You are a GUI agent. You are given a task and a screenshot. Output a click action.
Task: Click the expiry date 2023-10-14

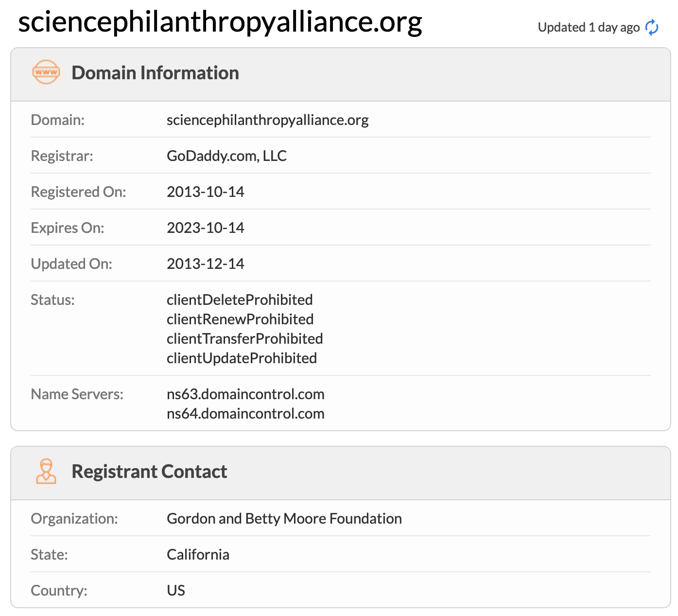[x=206, y=228]
